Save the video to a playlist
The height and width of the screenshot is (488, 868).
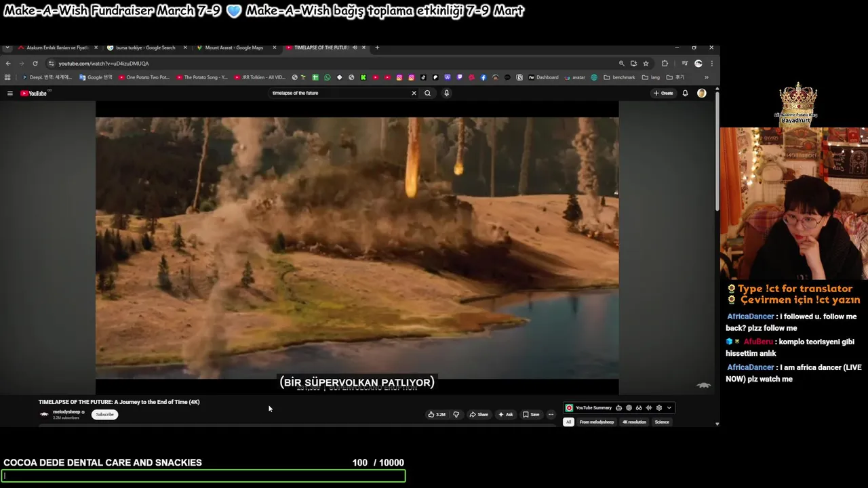pos(531,414)
